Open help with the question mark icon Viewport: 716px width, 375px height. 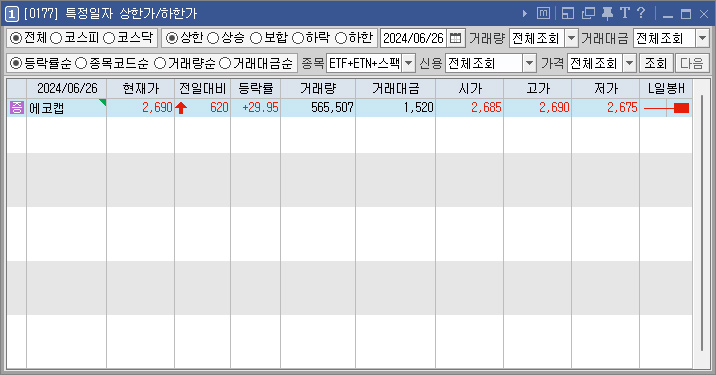(641, 13)
